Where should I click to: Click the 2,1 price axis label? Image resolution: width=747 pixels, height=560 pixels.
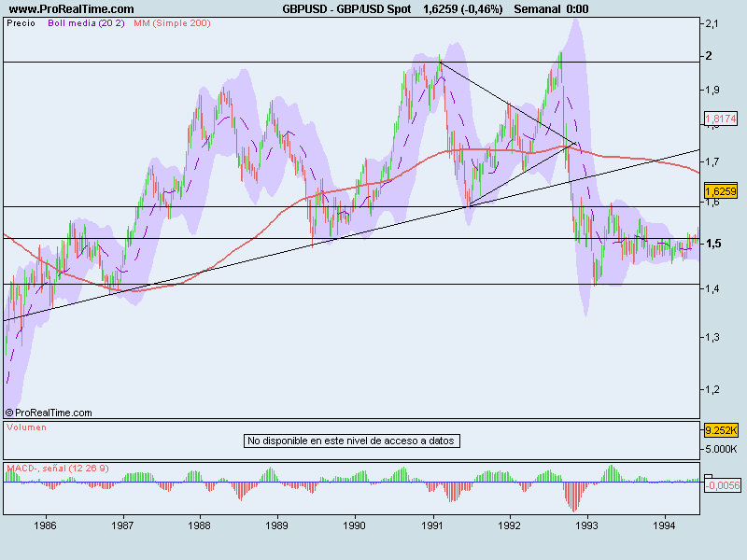tap(712, 24)
